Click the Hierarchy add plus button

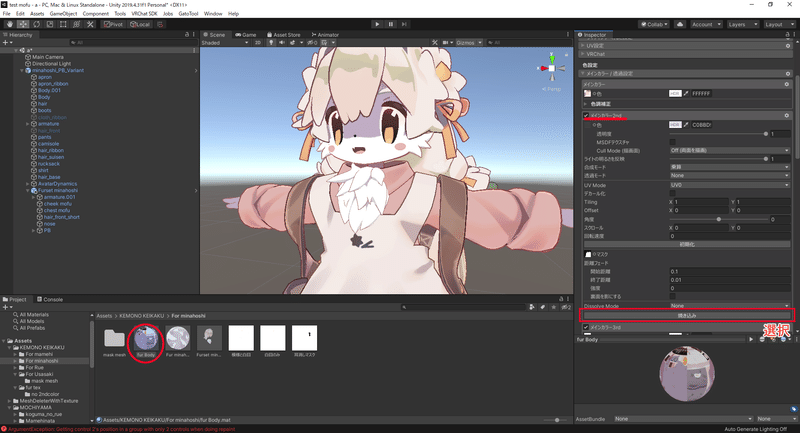click(6, 43)
